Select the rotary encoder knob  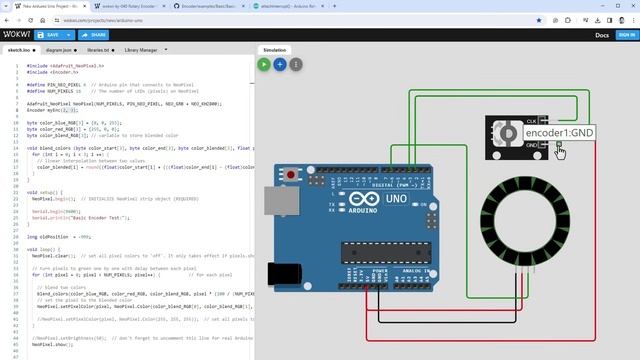tap(508, 133)
